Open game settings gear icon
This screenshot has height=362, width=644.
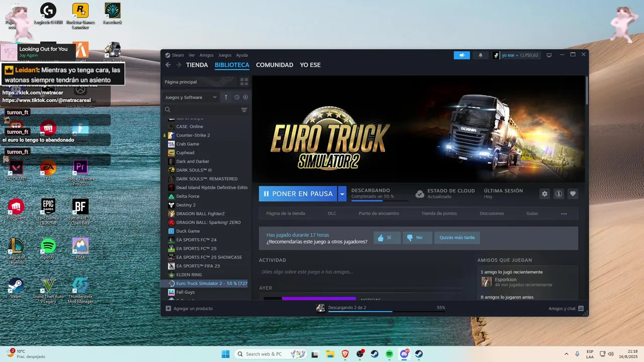(x=544, y=194)
